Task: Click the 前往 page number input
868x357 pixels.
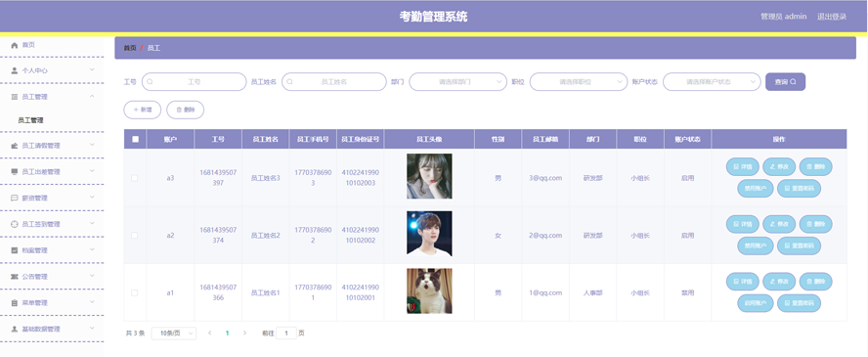Action: (x=286, y=334)
